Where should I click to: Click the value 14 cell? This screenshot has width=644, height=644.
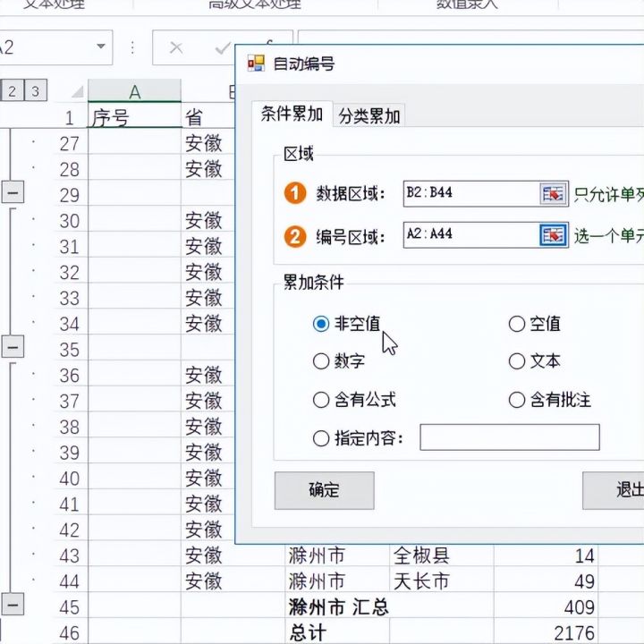(x=546, y=555)
